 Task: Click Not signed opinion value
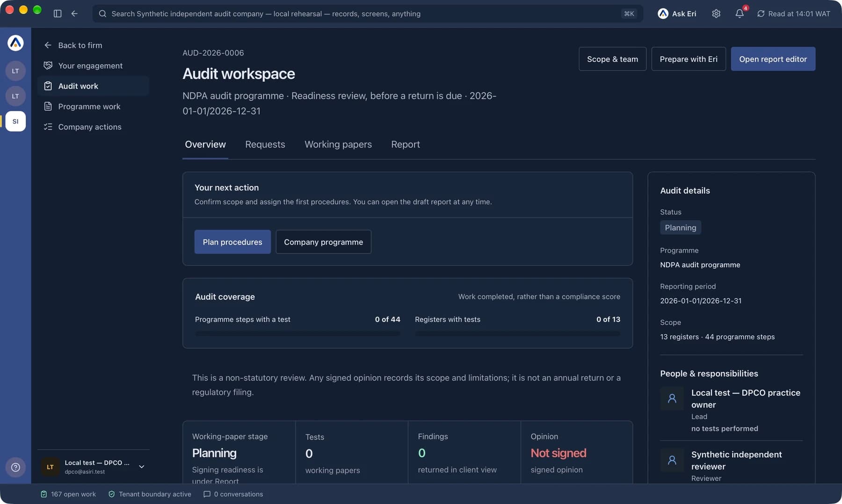(x=558, y=453)
